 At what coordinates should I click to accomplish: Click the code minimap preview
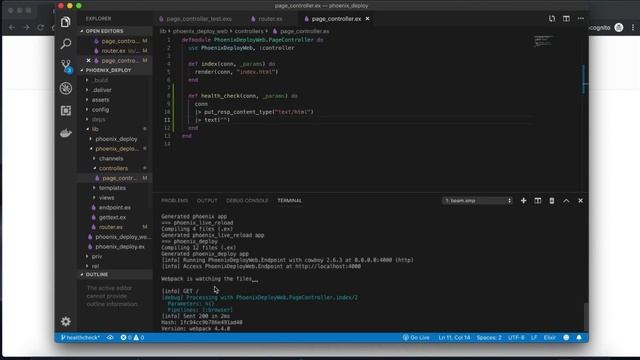(543, 41)
